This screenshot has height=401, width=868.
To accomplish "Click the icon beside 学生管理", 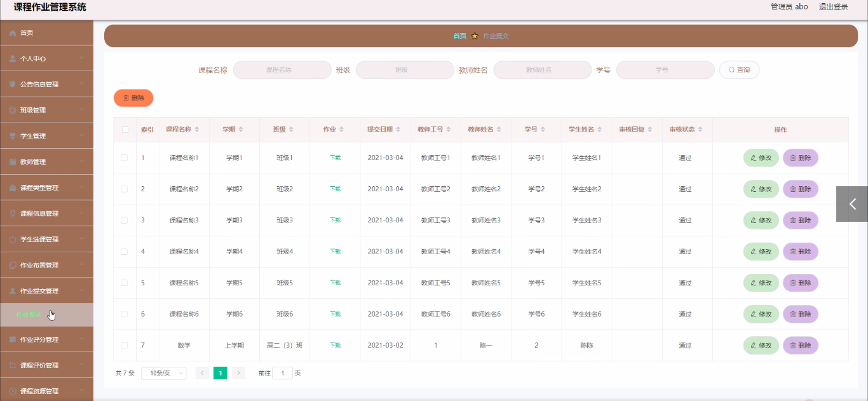I will pos(13,136).
